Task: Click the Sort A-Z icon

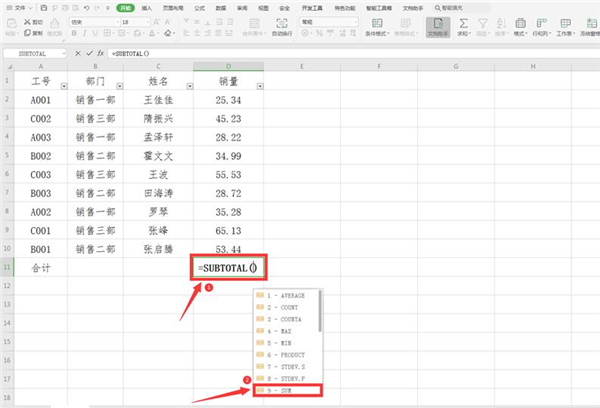Action: 501,23
